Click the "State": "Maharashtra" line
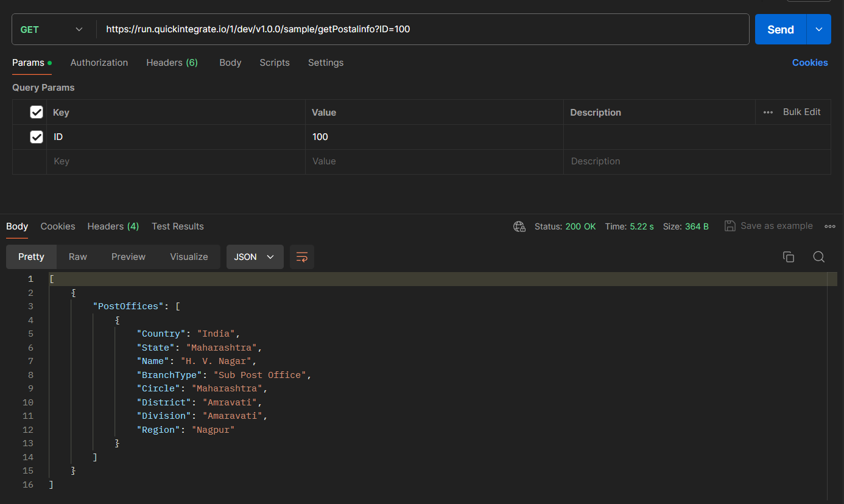 click(x=199, y=348)
